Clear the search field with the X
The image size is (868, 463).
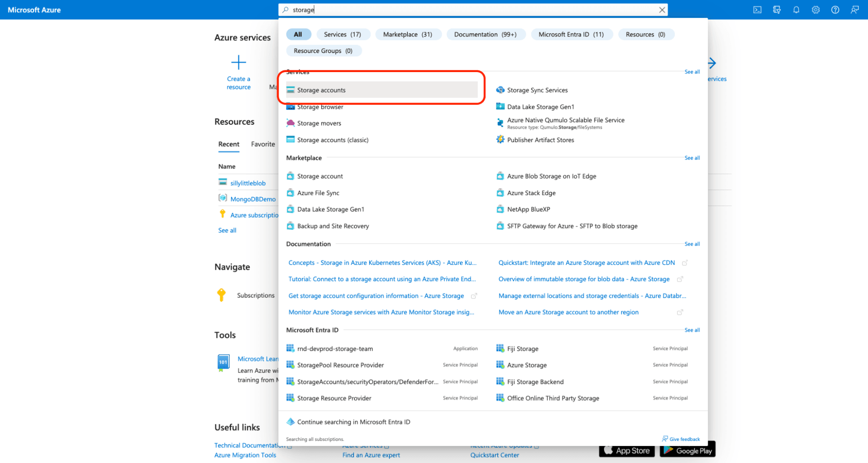click(662, 10)
